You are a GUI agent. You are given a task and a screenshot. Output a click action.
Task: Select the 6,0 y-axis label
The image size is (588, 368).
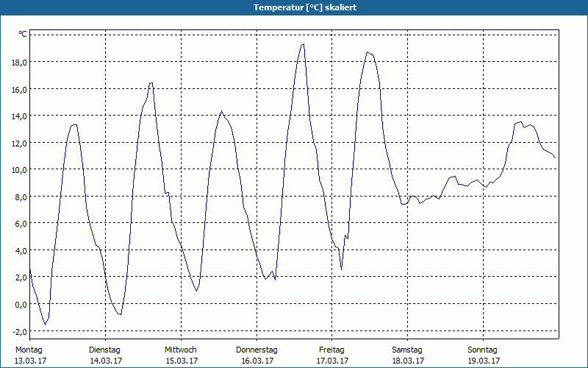click(21, 224)
